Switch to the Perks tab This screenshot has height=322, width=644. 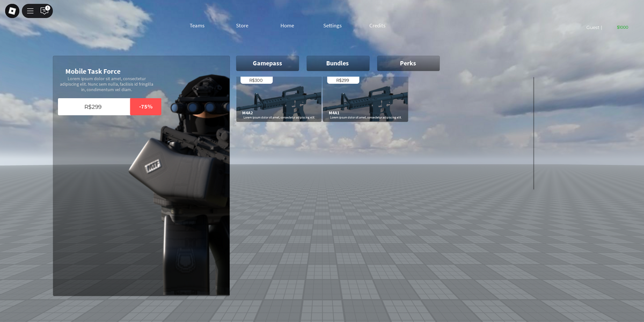tap(408, 63)
